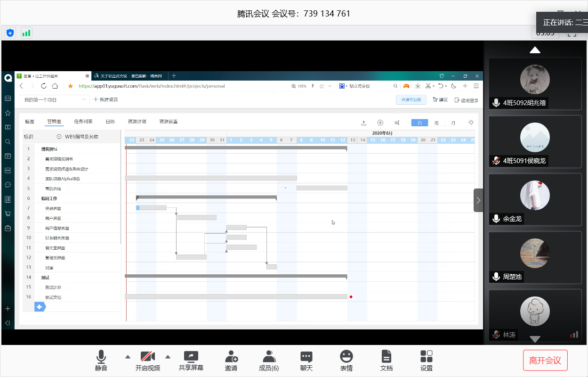The image size is (588, 377).
Task: Open a new browser tab with plus
Action: pyautogui.click(x=174, y=75)
